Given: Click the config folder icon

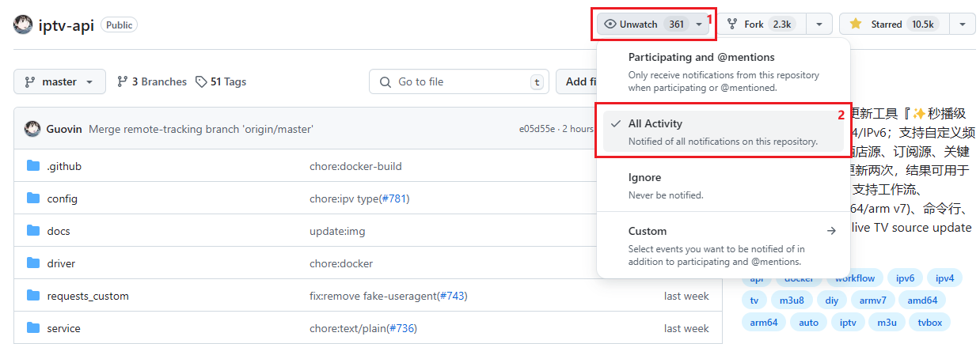Looking at the screenshot, I should 33,198.
